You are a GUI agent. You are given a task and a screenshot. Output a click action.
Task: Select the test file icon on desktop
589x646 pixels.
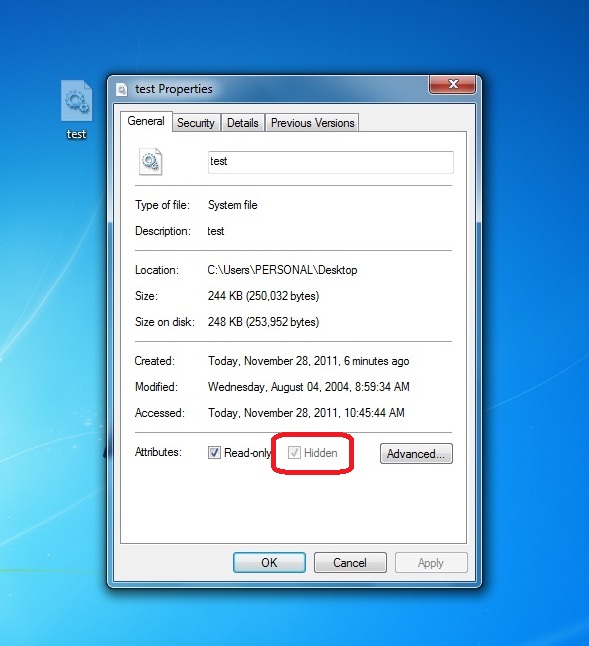(77, 101)
